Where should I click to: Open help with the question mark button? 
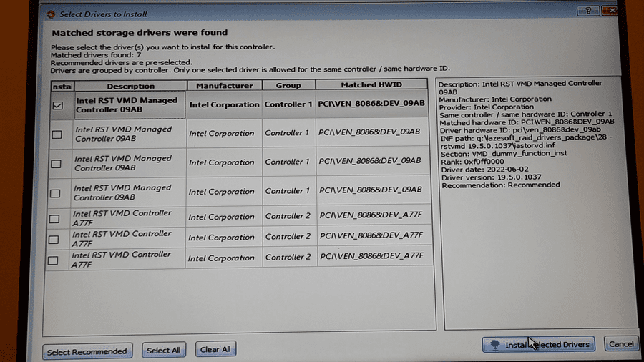588,11
